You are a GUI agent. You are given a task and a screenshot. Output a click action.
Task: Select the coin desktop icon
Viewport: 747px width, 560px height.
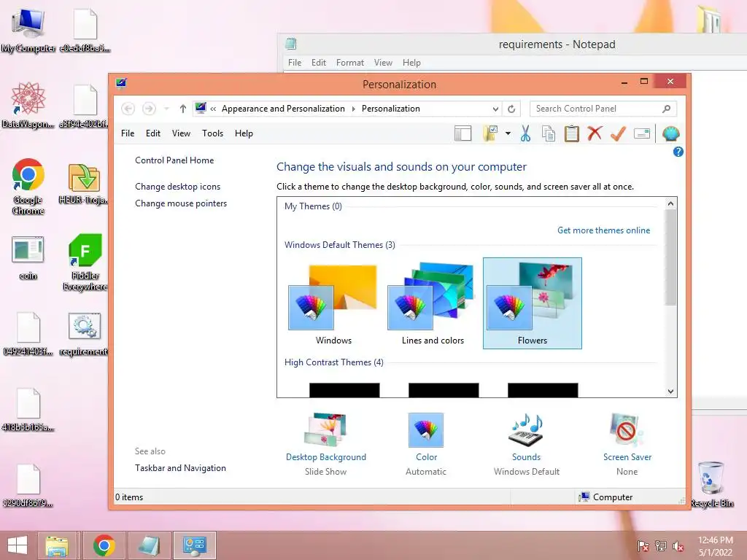point(28,257)
